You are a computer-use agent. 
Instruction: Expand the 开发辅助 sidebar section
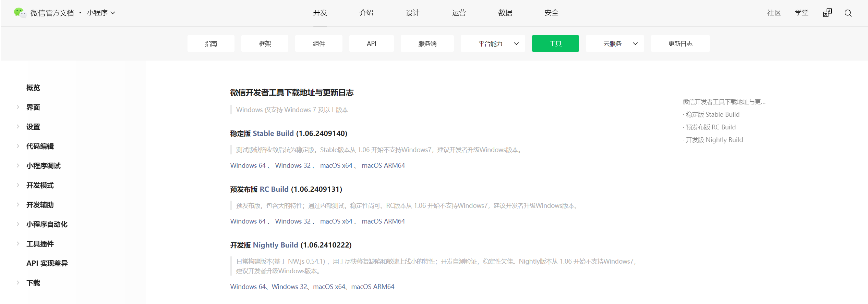pyautogui.click(x=18, y=205)
